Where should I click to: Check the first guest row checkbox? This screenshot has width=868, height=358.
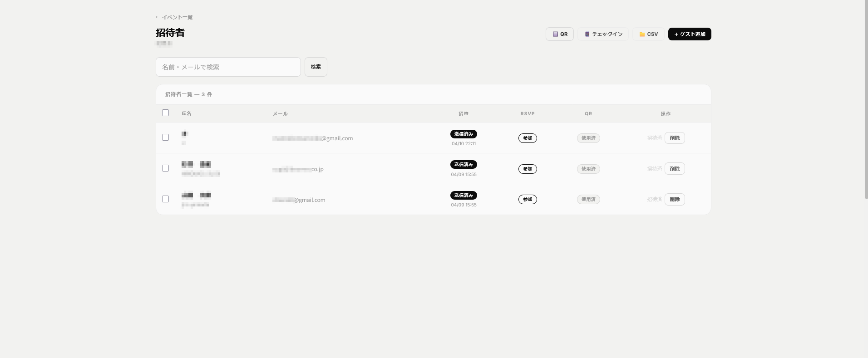point(166,137)
